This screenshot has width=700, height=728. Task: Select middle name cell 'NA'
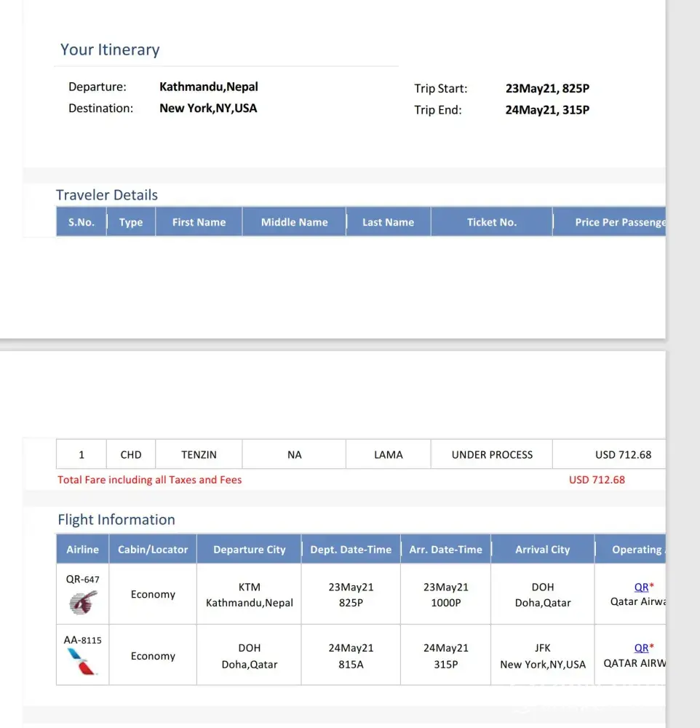(x=294, y=454)
